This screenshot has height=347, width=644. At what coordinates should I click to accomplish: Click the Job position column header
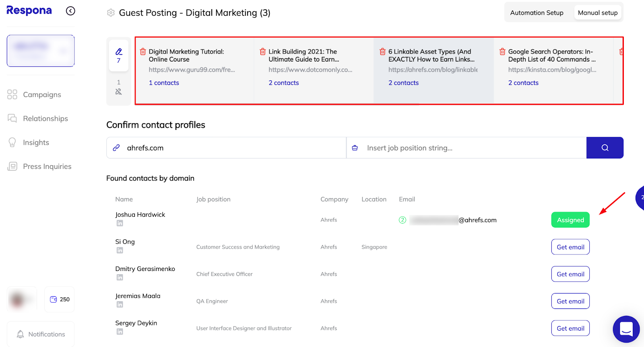tap(213, 199)
